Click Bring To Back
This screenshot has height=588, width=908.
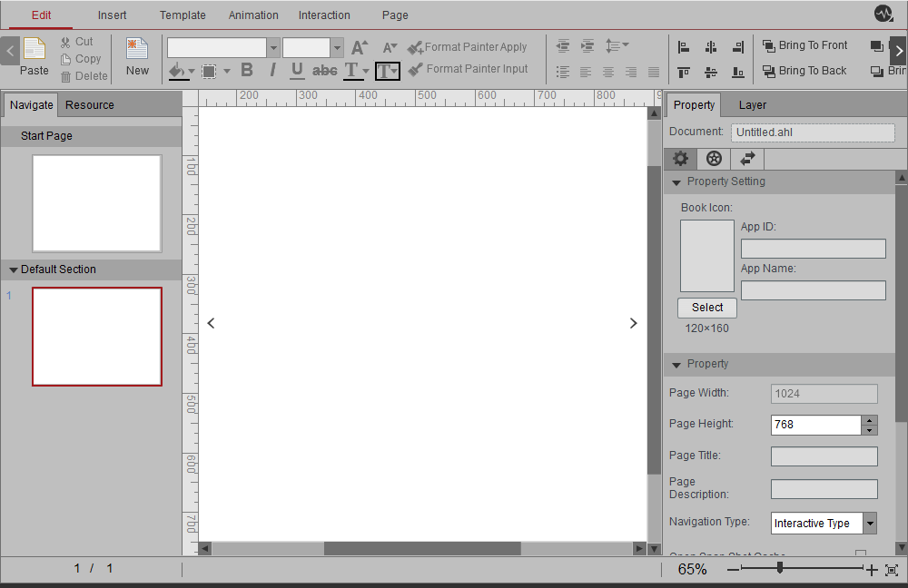804,71
